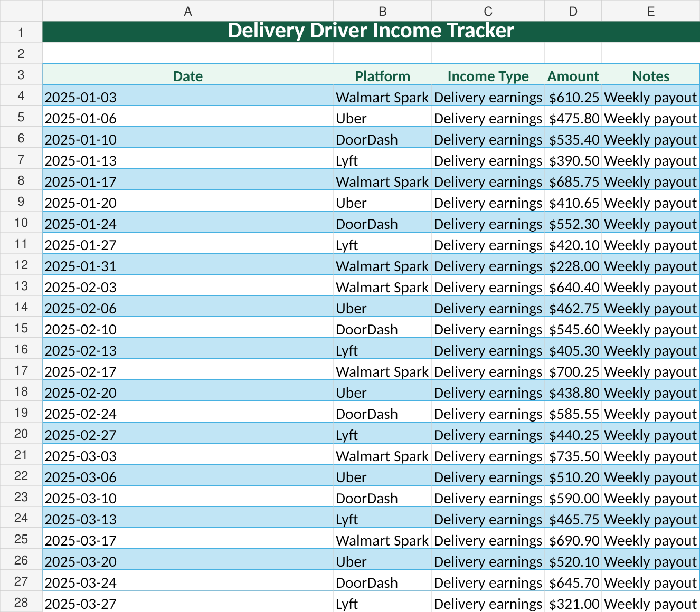The image size is (700, 612).
Task: Select Lyft cell in row 28
Action: tap(383, 602)
